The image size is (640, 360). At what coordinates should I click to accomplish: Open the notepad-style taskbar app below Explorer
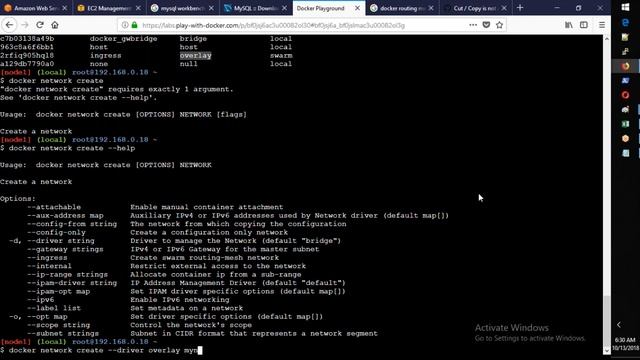point(625,37)
